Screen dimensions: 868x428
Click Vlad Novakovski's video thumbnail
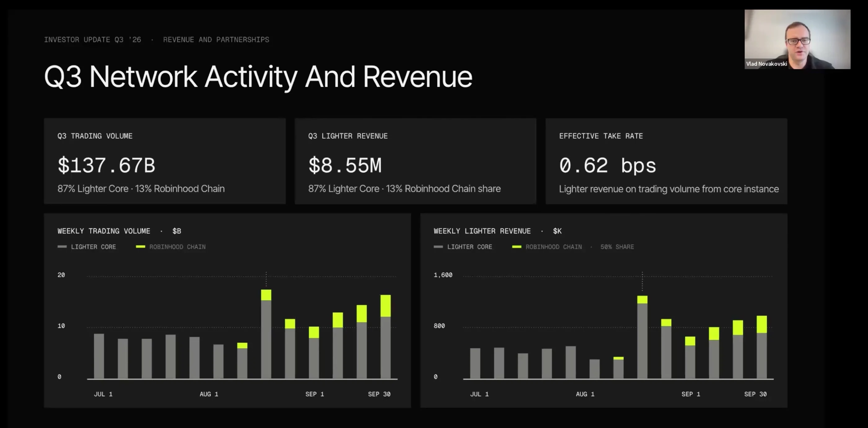797,39
